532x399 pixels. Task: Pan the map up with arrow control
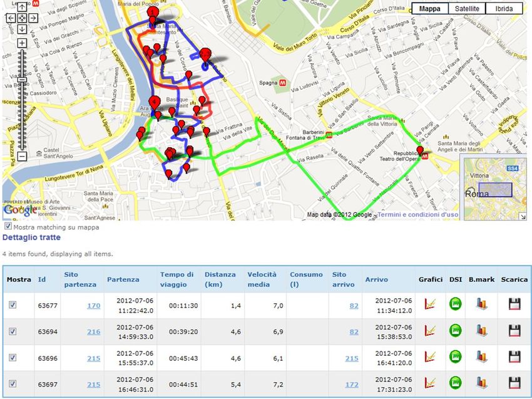click(x=22, y=7)
